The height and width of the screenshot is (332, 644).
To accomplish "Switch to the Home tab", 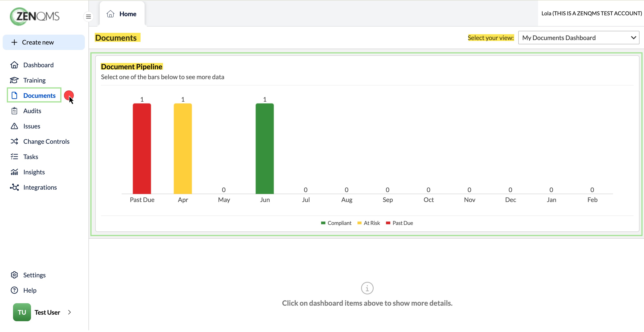I will tap(122, 14).
